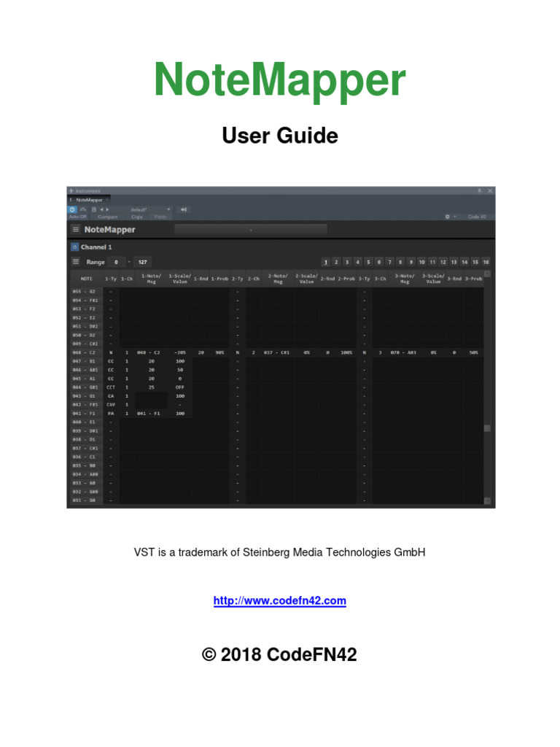Go to next preset arrow

107,209
